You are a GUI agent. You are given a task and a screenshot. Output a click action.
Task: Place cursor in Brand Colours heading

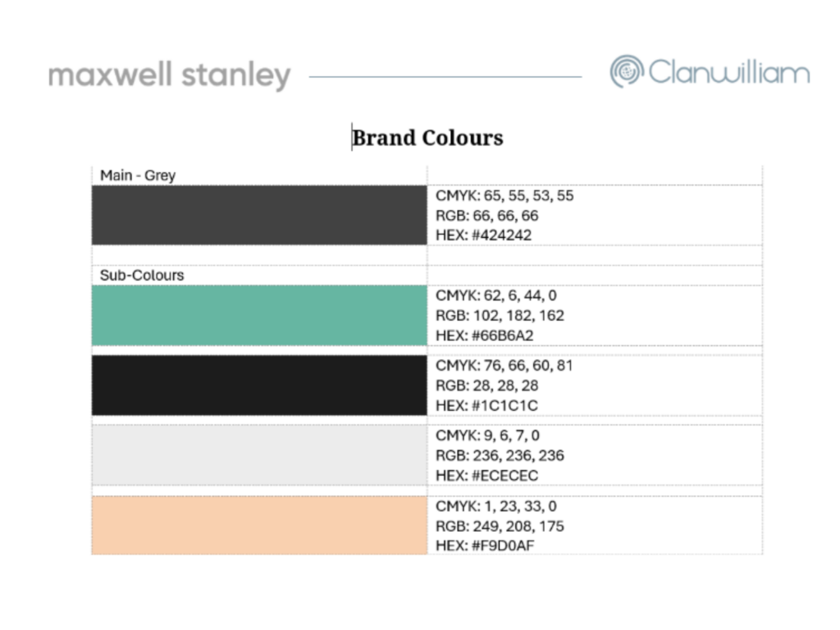[427, 138]
